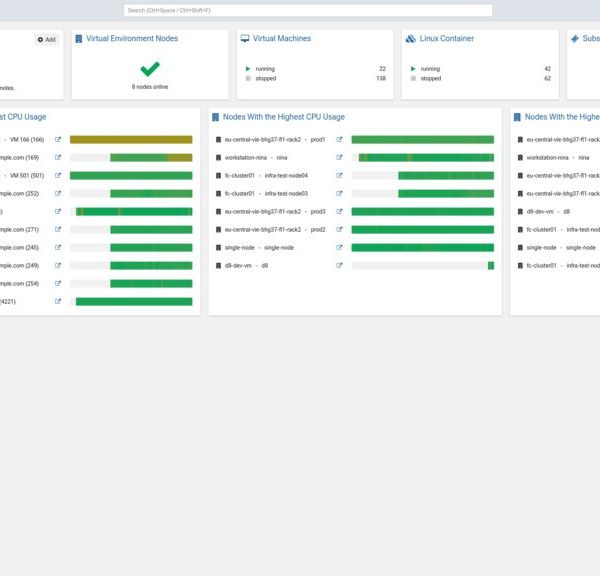The height and width of the screenshot is (576, 600).
Task: Open external link for guest (252)
Action: point(58,193)
